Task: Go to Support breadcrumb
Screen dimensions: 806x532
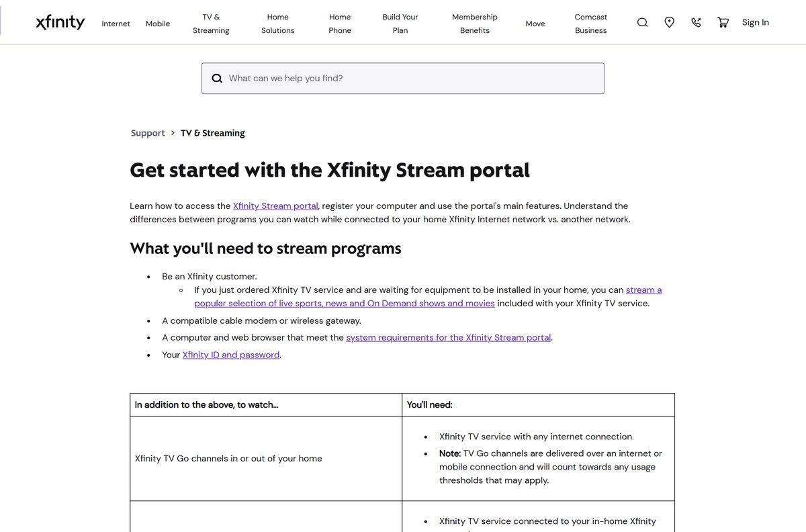Action: click(x=148, y=133)
